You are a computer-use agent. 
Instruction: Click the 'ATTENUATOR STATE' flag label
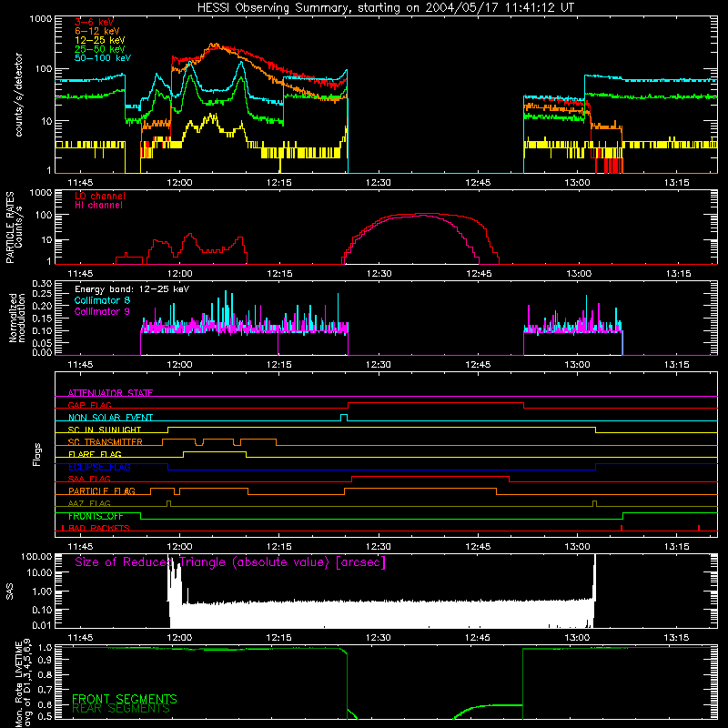pyautogui.click(x=110, y=393)
